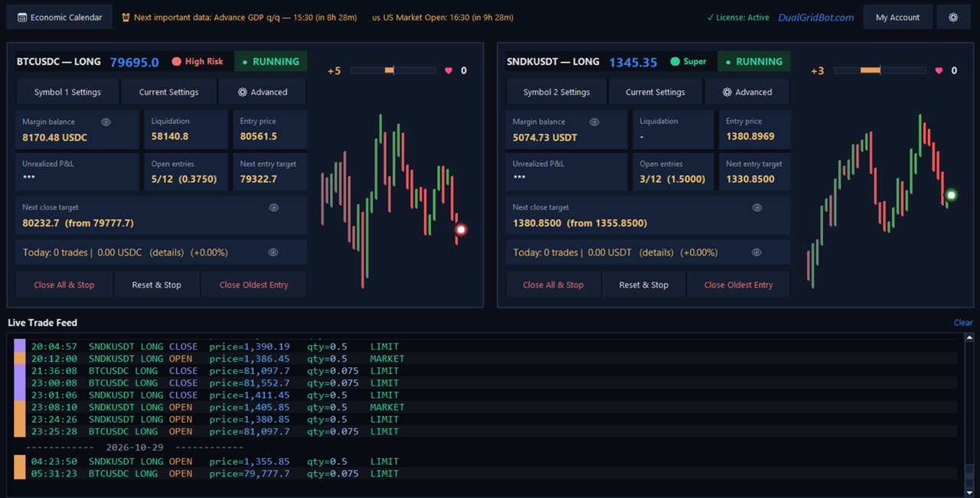The image size is (980, 498).
Task: Click the BTCUSDC open entries 5/12 value
Action: tap(184, 179)
